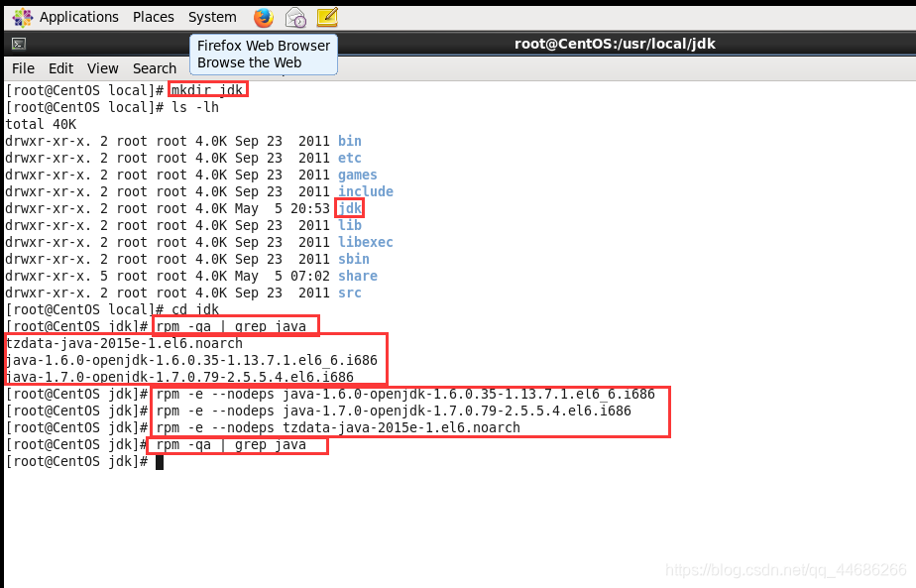Click the 'rpm -e --nodeps java-1.7.0-openjdk' command

(x=394, y=411)
